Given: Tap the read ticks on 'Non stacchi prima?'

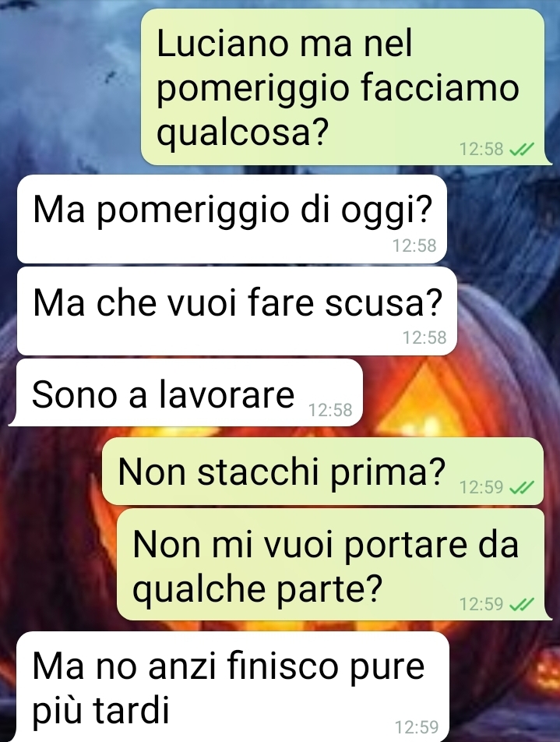Looking at the screenshot, I should (522, 487).
